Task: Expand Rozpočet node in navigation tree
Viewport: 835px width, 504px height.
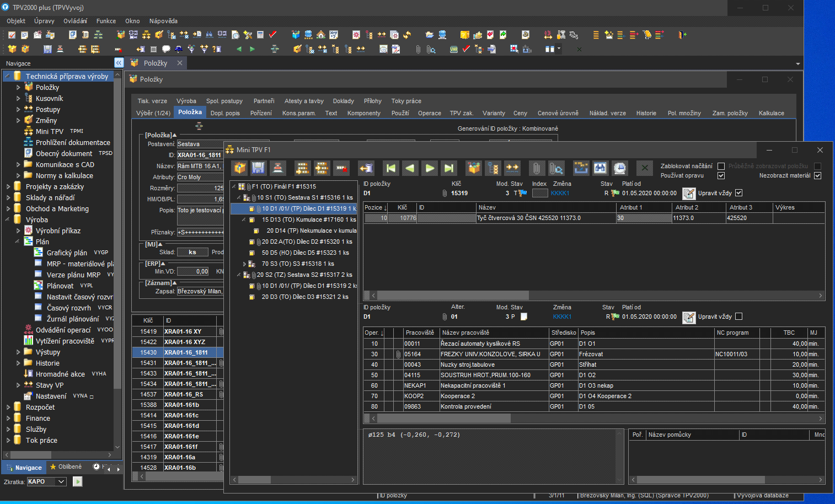Action: point(8,407)
